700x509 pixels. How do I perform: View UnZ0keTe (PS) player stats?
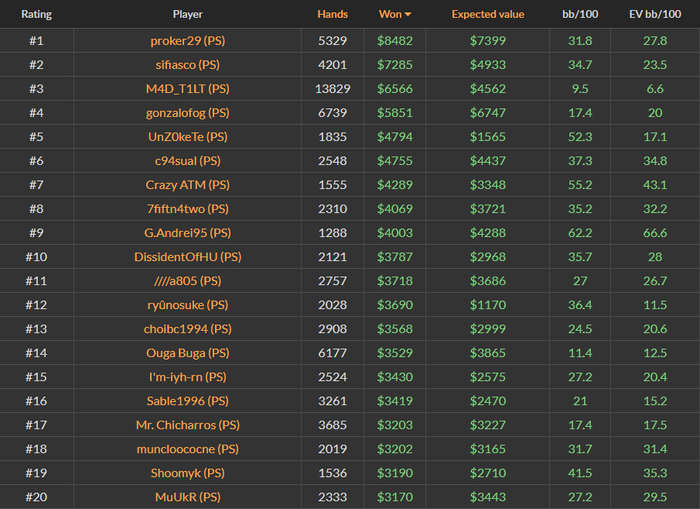pos(187,137)
